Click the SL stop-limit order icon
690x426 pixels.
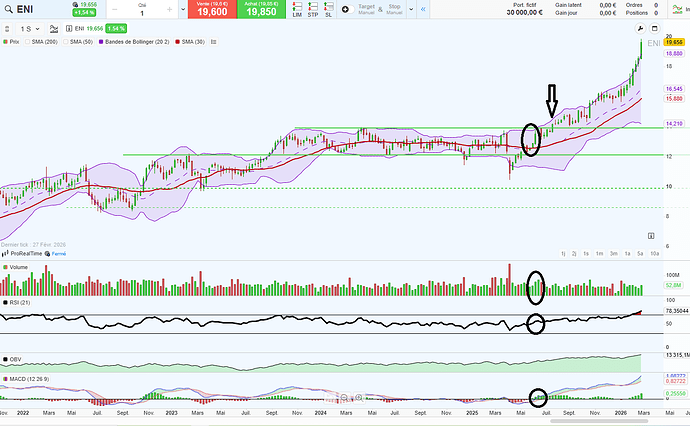click(328, 11)
